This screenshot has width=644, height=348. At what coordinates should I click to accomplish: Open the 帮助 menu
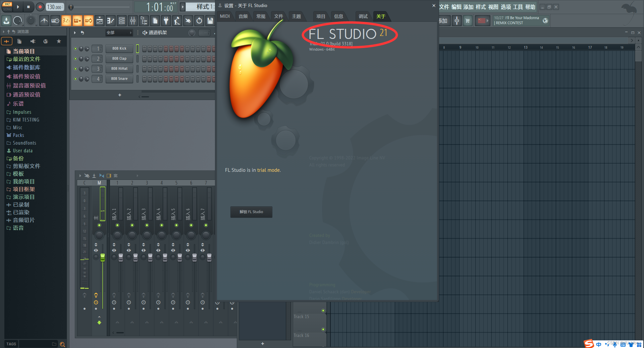point(530,7)
